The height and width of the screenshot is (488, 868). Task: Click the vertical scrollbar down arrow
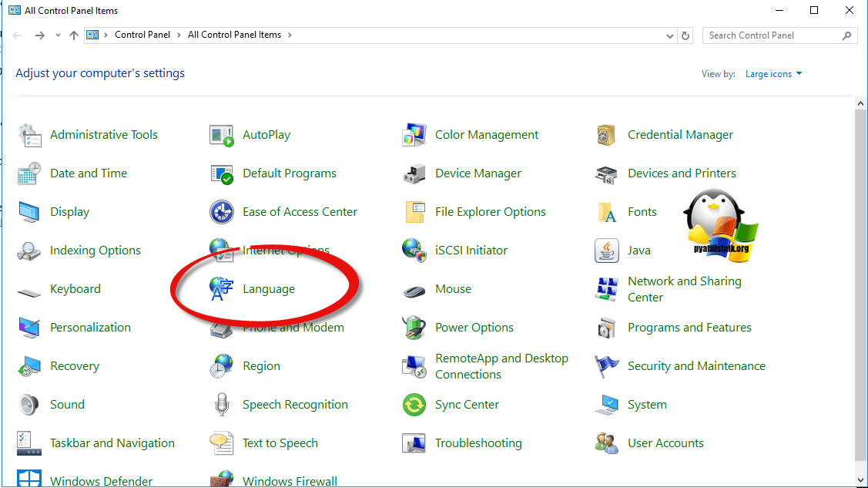861,479
